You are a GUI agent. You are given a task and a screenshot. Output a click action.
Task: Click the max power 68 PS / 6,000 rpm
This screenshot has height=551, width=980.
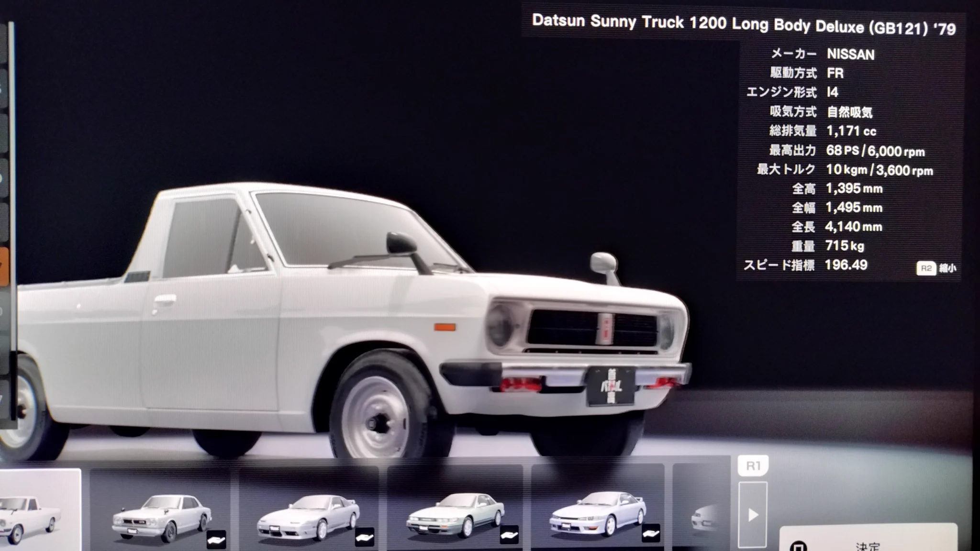[875, 151]
